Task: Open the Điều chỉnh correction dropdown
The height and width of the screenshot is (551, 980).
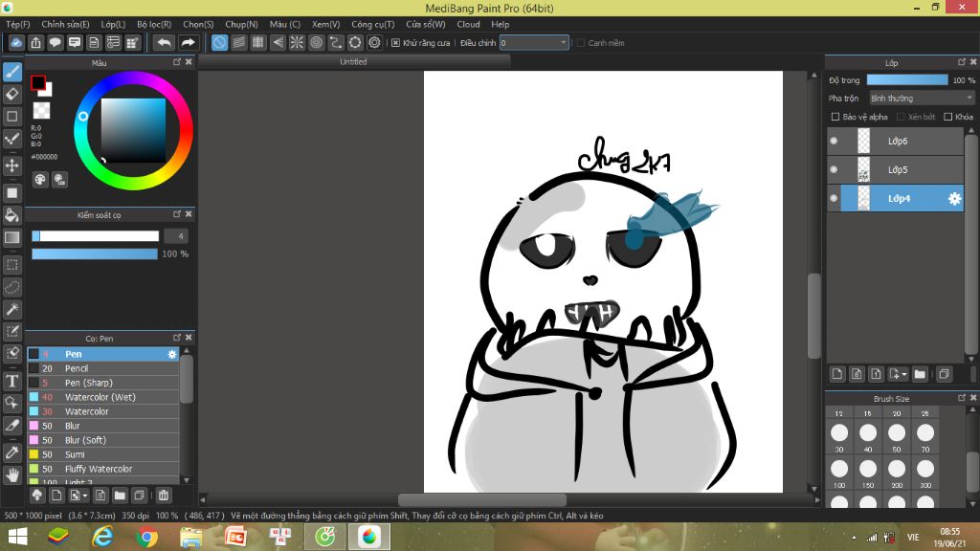Action: pyautogui.click(x=534, y=43)
